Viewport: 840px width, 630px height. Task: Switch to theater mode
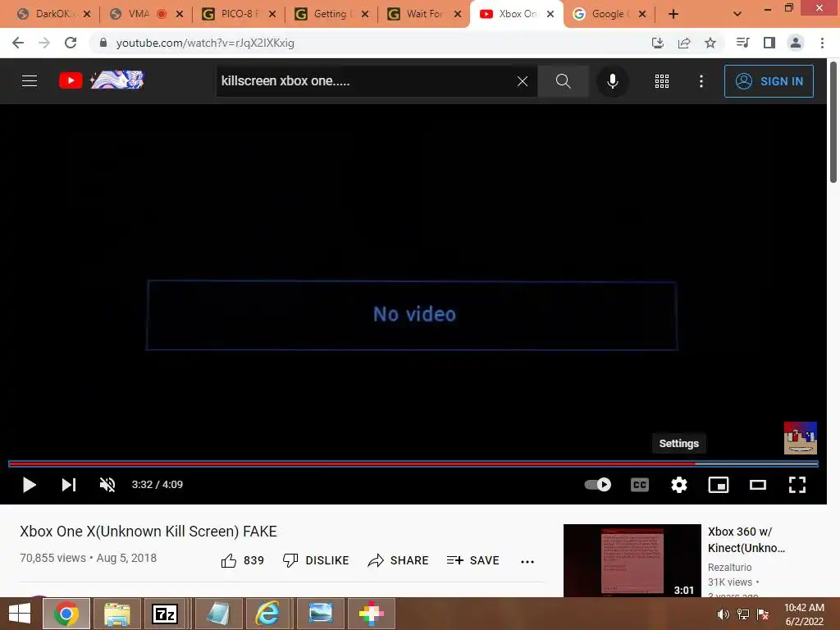click(x=757, y=485)
